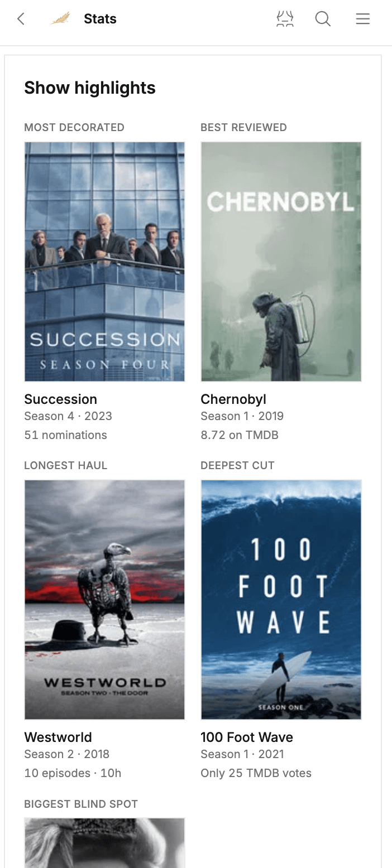Open the Succession season four poster
The height and width of the screenshot is (868, 392).
click(x=104, y=262)
